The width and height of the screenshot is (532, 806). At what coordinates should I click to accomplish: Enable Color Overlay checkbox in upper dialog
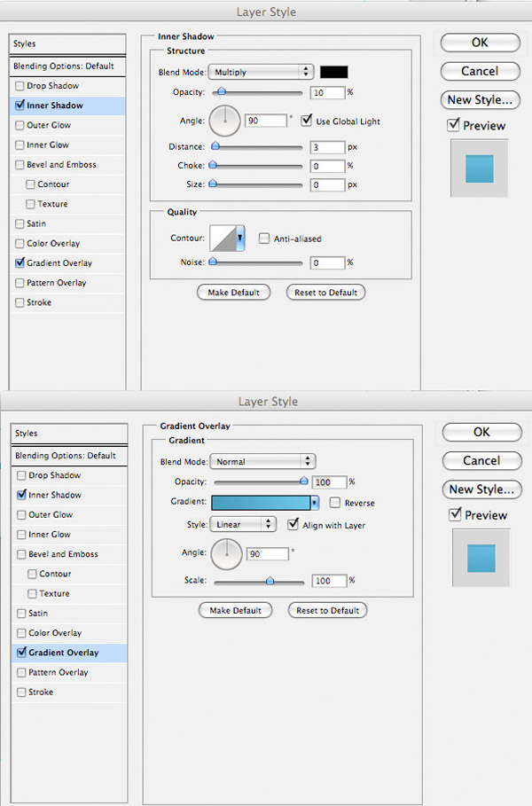click(x=20, y=243)
